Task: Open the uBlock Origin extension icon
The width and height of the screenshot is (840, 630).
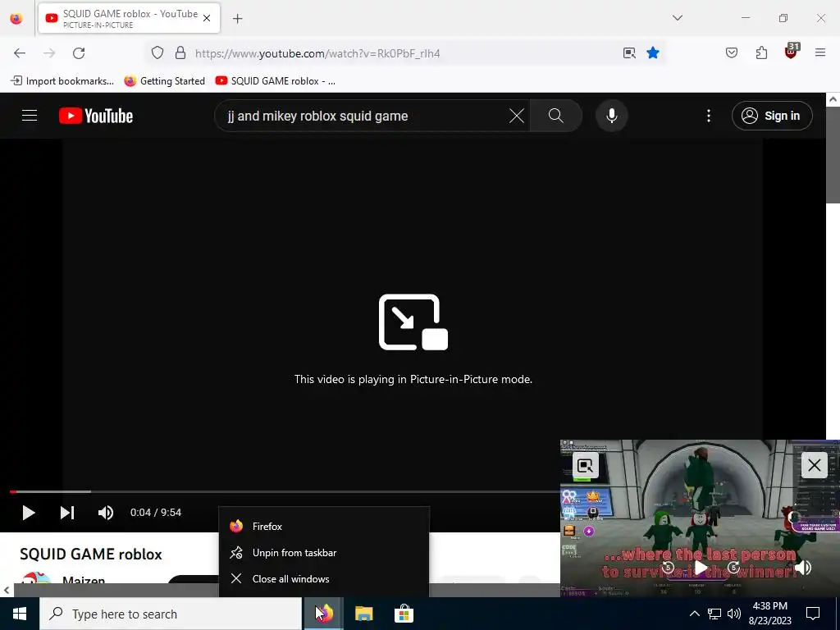Action: click(792, 52)
